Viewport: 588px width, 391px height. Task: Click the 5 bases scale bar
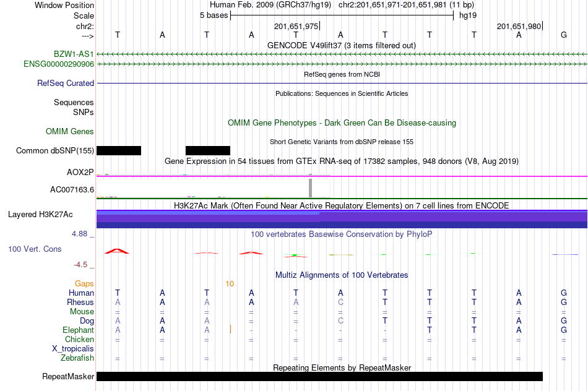[342, 15]
